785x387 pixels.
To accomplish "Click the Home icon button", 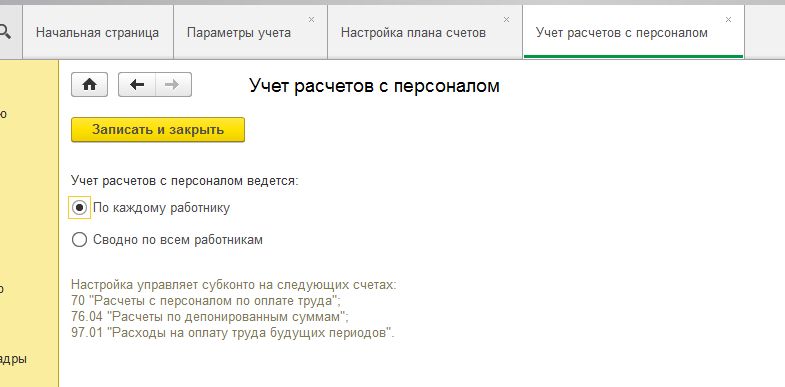I will (90, 85).
